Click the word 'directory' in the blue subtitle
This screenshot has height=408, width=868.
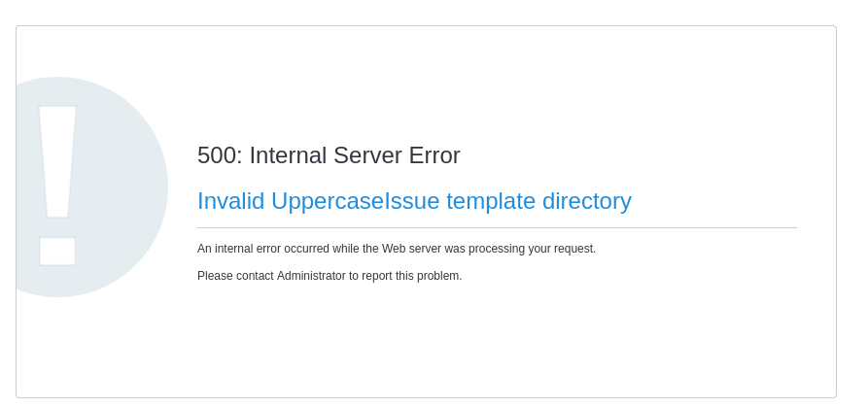pyautogui.click(x=586, y=201)
